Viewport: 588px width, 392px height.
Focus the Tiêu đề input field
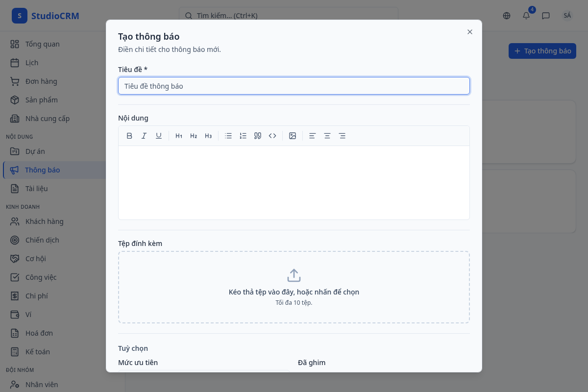294,86
